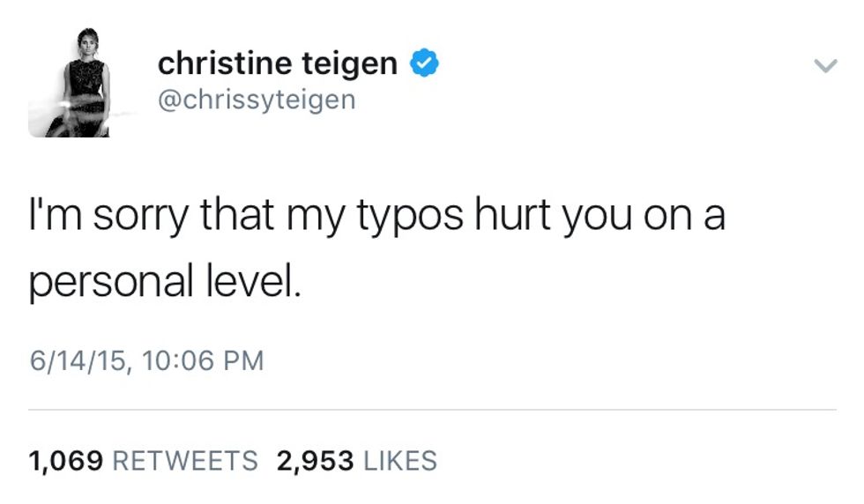The width and height of the screenshot is (864, 504).
Task: Click the 'personal level.' text line
Action: coord(165,282)
